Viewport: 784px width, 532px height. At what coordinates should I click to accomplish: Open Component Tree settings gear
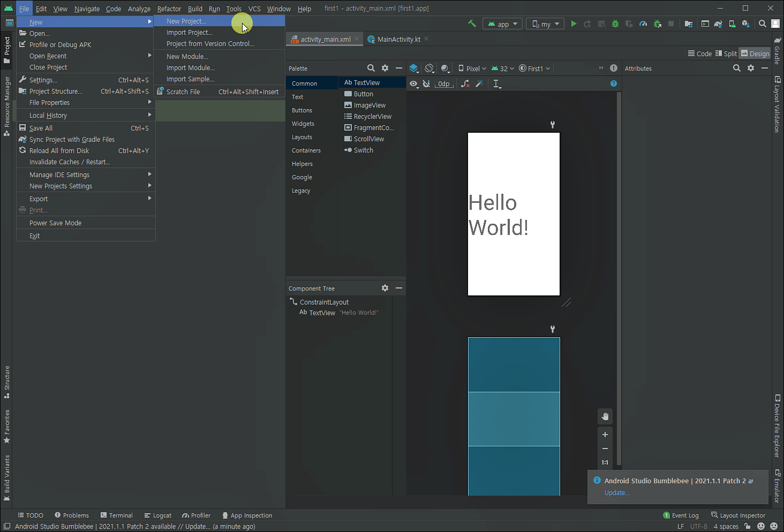click(385, 288)
